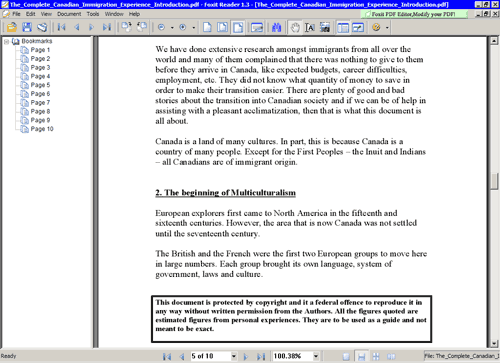The image size is (500, 363).
Task: Open the page number dropdown
Action: 234,356
